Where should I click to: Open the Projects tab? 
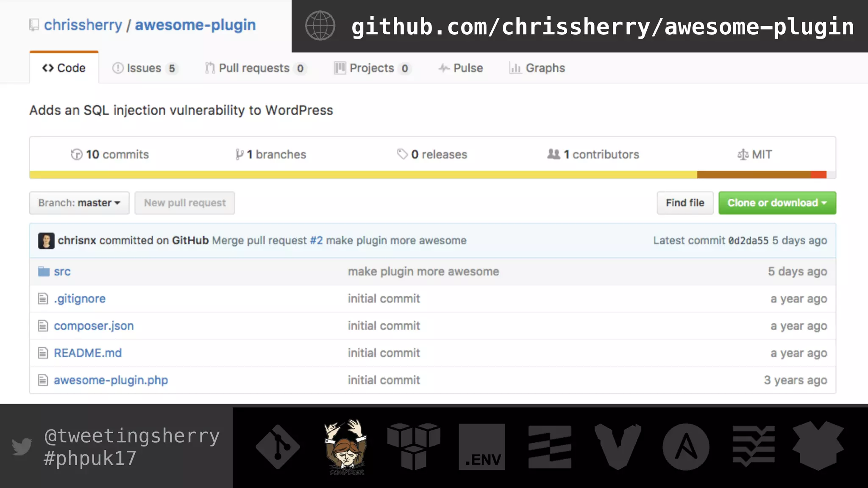373,68
